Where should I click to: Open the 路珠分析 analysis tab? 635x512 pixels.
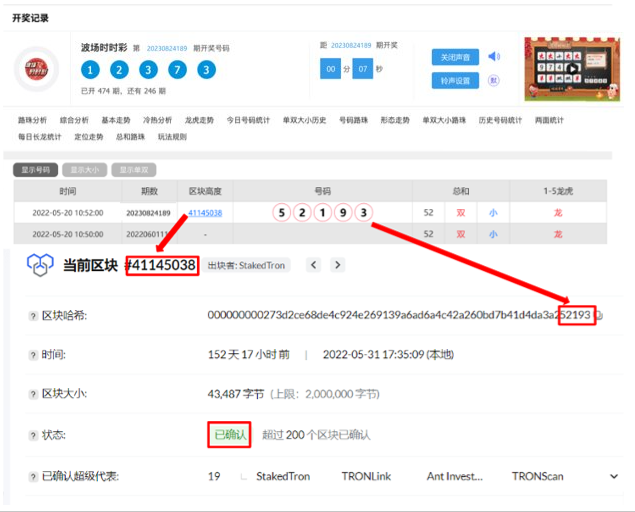click(32, 120)
